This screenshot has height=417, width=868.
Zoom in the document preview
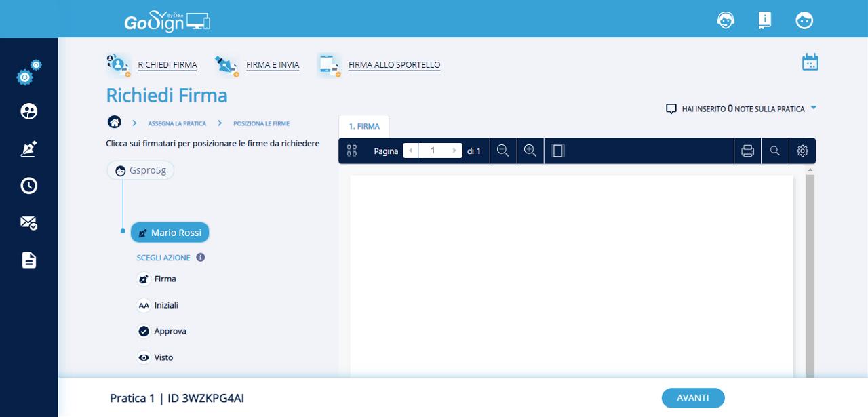(530, 151)
